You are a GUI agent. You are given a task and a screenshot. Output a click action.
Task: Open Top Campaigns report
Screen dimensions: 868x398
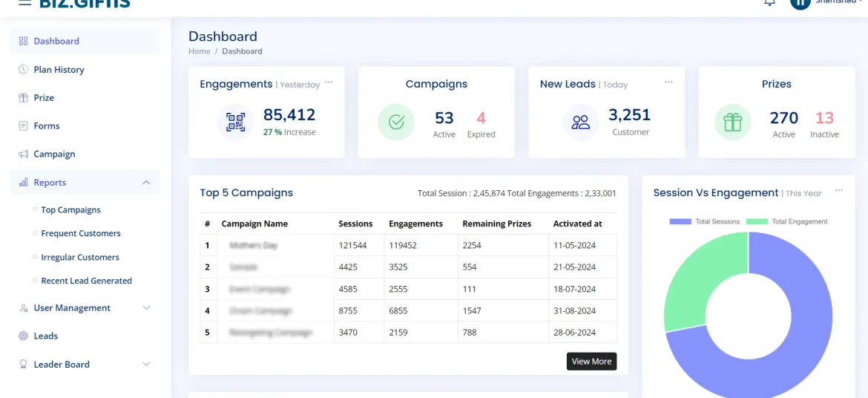pos(71,210)
